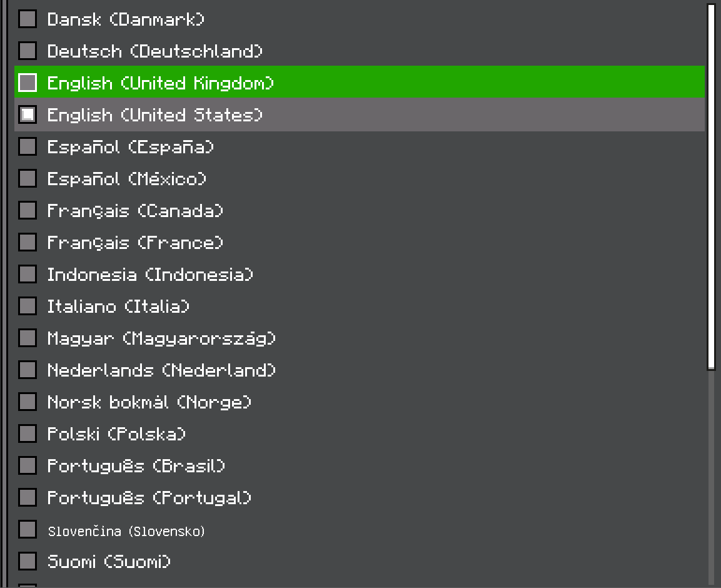
Task: Pick the Norsk bokmål (Norge) language label
Action: pyautogui.click(x=149, y=402)
